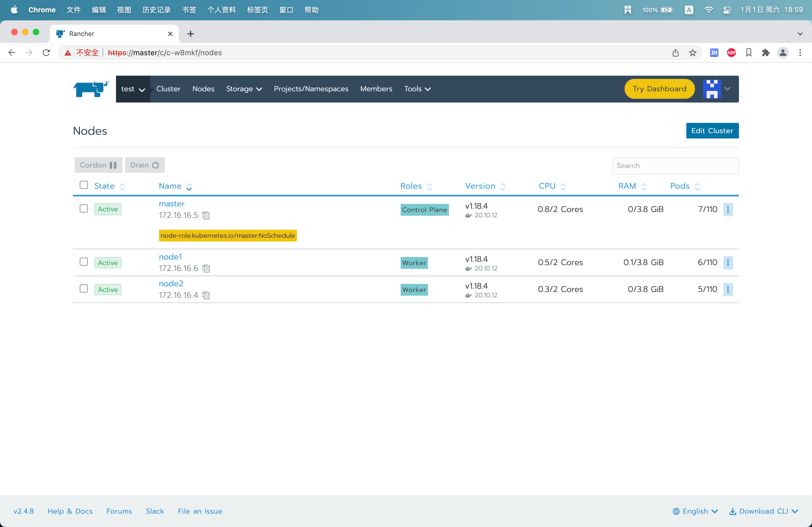Click the Cordon button
This screenshot has width=812, height=527.
click(x=98, y=165)
